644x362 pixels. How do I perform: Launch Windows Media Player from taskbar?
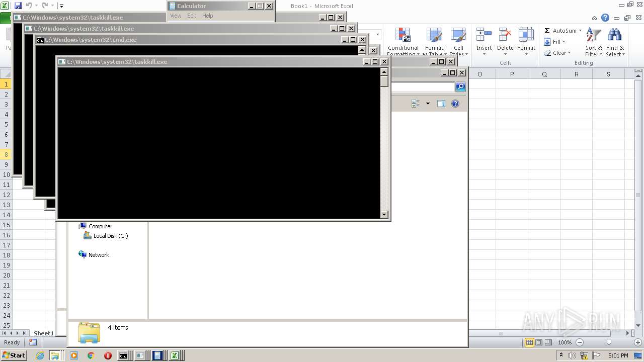pos(74,355)
